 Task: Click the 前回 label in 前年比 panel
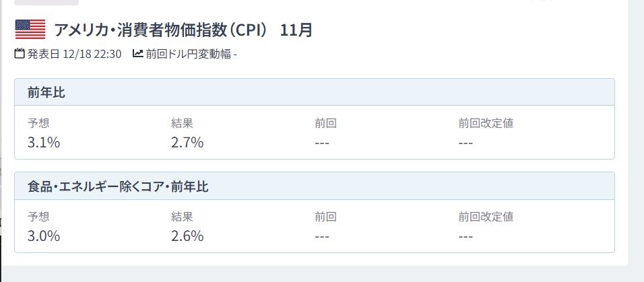tap(325, 123)
